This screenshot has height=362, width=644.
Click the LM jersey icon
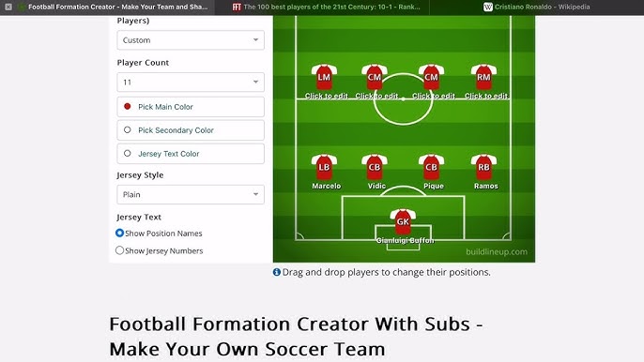point(324,77)
